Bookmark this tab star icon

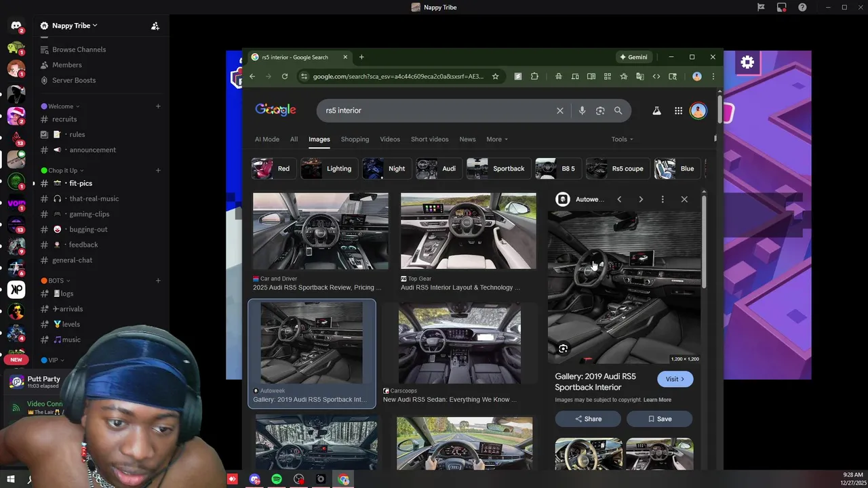click(x=495, y=77)
